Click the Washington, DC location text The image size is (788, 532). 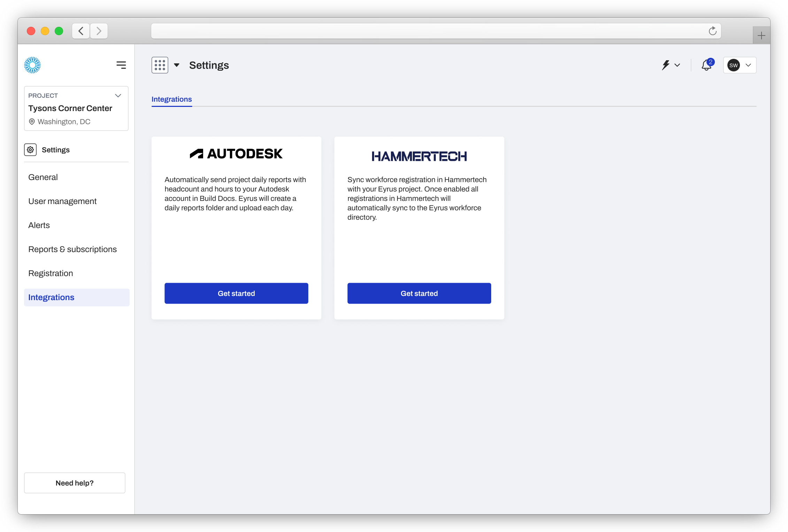(64, 122)
